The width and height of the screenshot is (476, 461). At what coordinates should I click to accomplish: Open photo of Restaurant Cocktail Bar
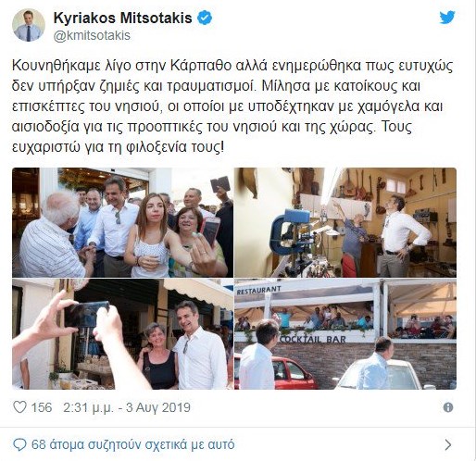pyautogui.click(x=345, y=334)
